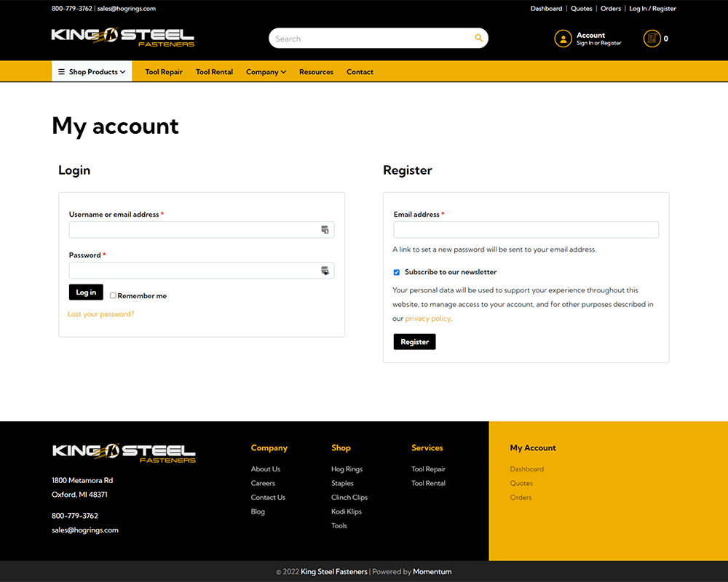728x582 pixels.
Task: Click the hamburger icon beside Shop Products
Action: click(x=61, y=71)
